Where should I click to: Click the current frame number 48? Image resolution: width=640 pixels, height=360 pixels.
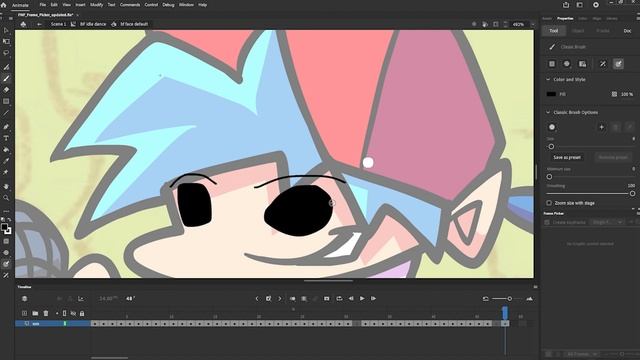129,298
